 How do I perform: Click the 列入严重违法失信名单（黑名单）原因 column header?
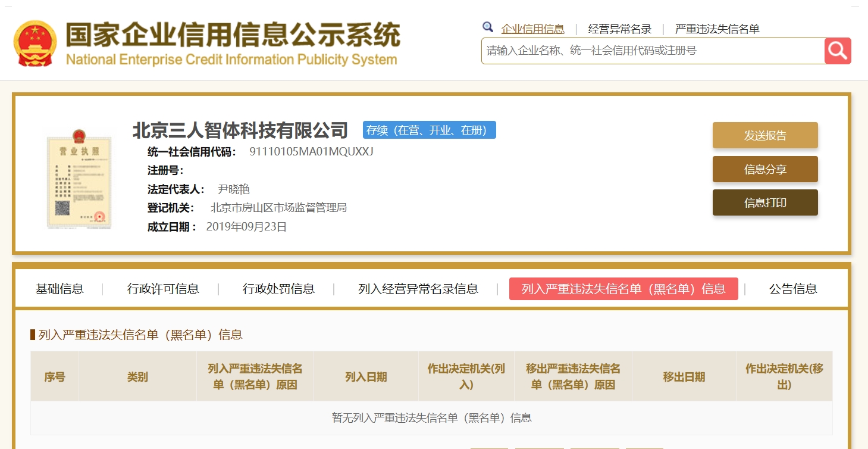[255, 376]
